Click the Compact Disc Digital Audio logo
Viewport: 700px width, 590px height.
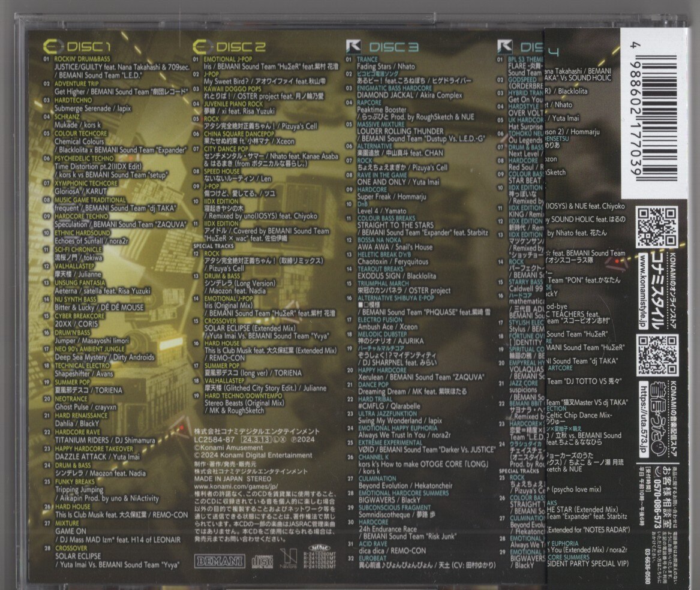pos(263,561)
